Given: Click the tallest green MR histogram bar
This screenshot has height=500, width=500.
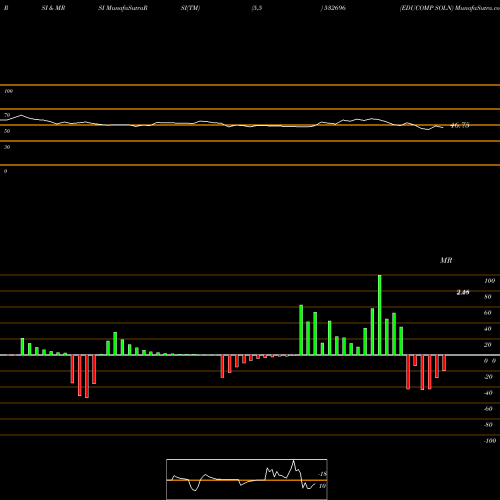Looking at the screenshot, I should (x=380, y=315).
